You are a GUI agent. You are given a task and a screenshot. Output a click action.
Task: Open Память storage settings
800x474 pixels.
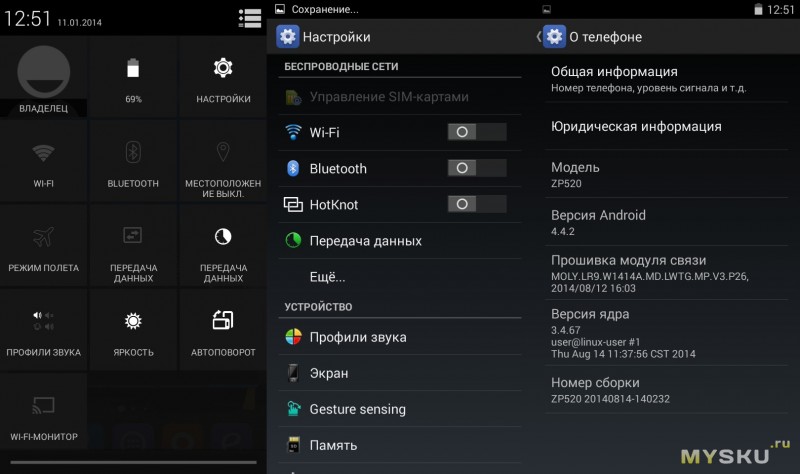(x=399, y=445)
